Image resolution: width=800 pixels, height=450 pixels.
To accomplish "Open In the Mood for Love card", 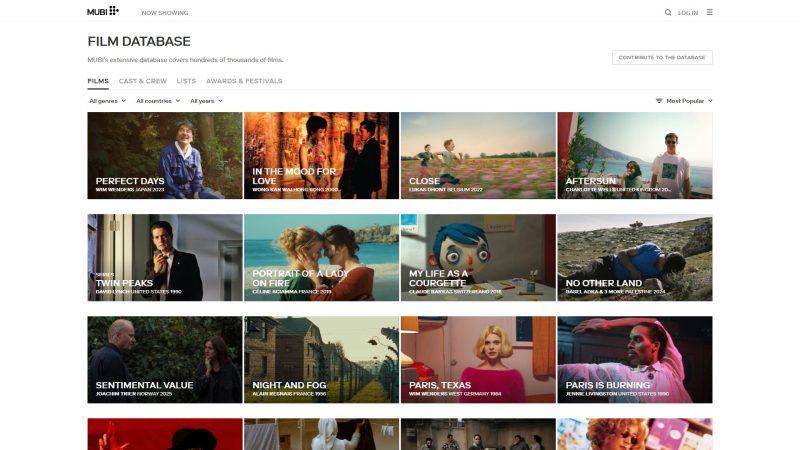I will click(x=321, y=156).
